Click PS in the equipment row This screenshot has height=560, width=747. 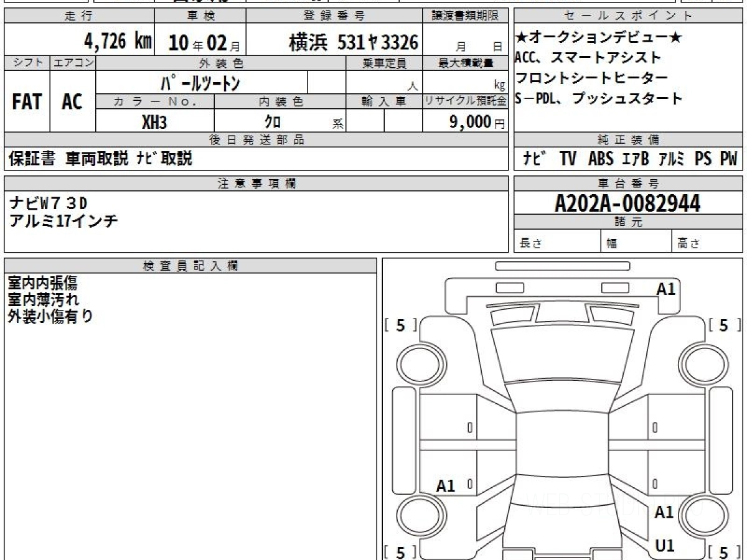703,159
